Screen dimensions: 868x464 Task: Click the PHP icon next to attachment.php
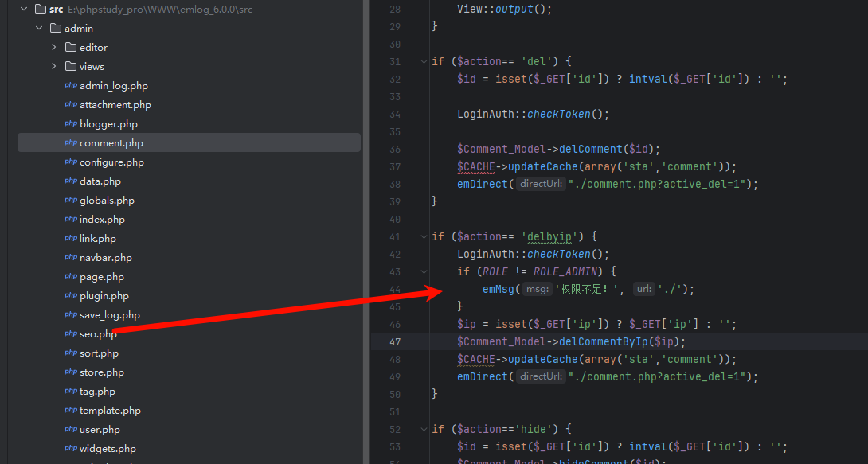71,105
